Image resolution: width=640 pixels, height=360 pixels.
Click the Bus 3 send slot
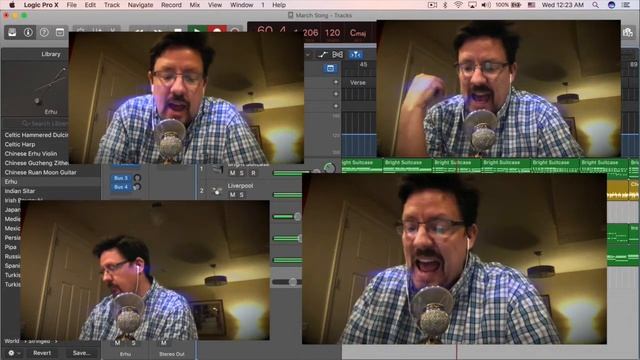(x=121, y=178)
